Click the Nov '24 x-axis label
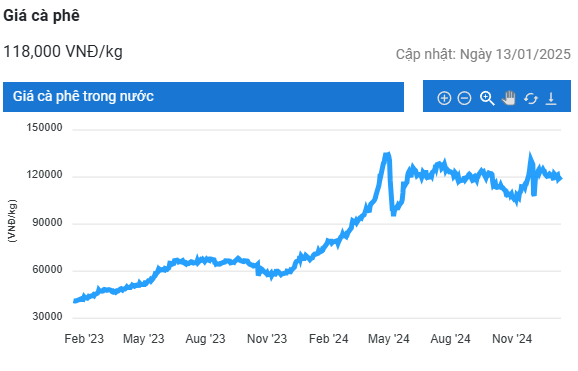Image resolution: width=578 pixels, height=371 pixels. [x=512, y=339]
